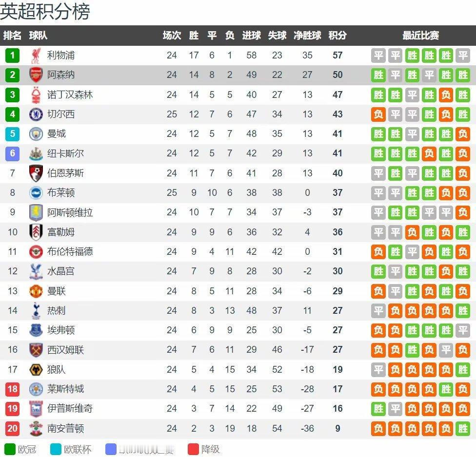Open the 利物浦 team name link

pos(60,56)
